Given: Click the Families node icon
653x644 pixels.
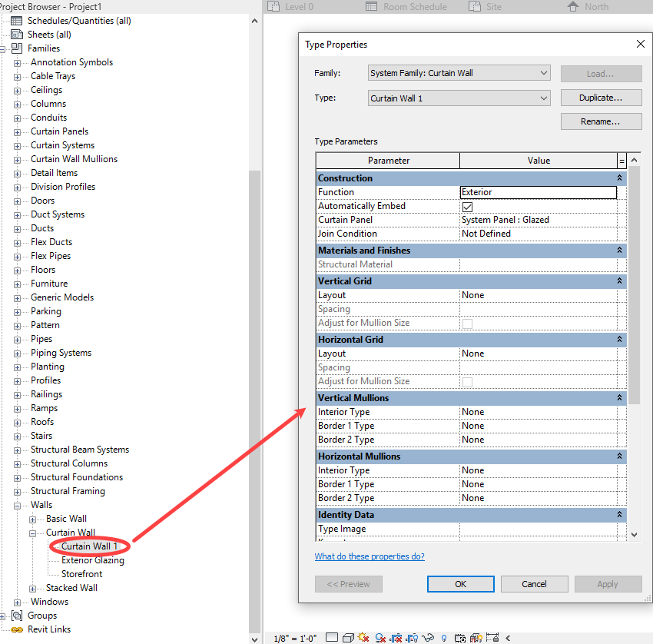Looking at the screenshot, I should tap(17, 48).
